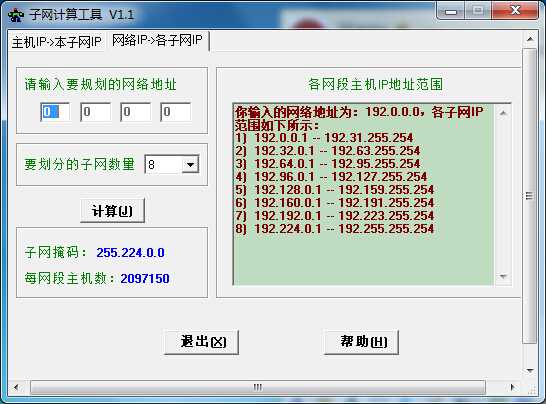Screen dimensions: 546x404
Task: Focus the third network address octet field
Action: pos(135,112)
